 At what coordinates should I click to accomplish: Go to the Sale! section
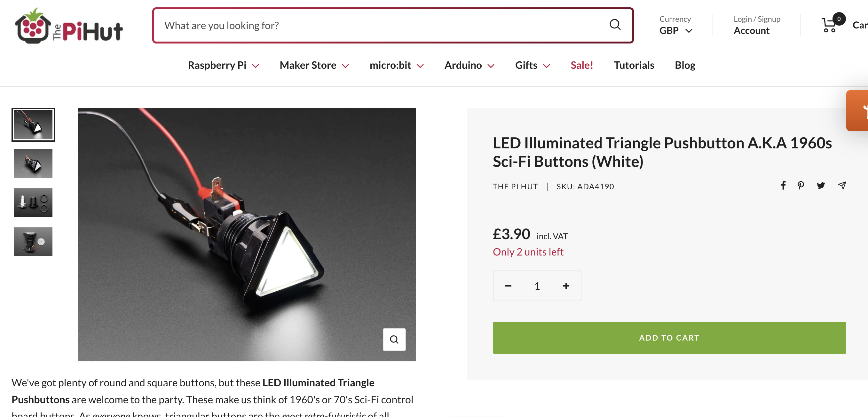pos(581,65)
